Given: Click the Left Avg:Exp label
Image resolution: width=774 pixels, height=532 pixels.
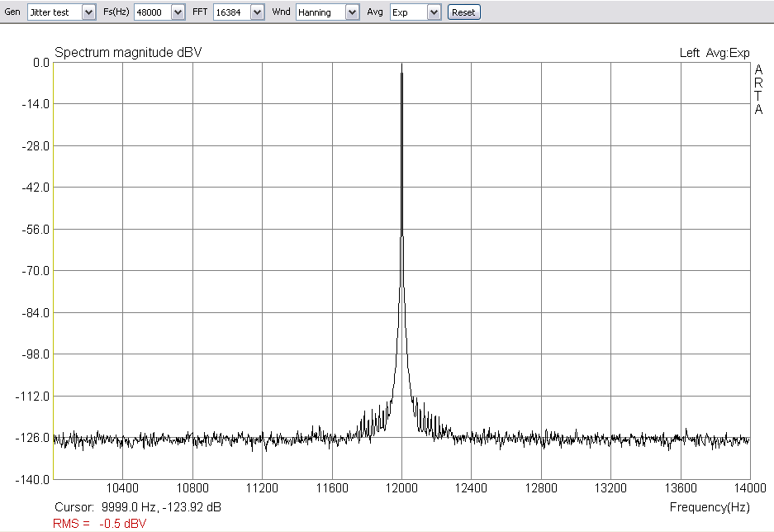Looking at the screenshot, I should pos(715,53).
